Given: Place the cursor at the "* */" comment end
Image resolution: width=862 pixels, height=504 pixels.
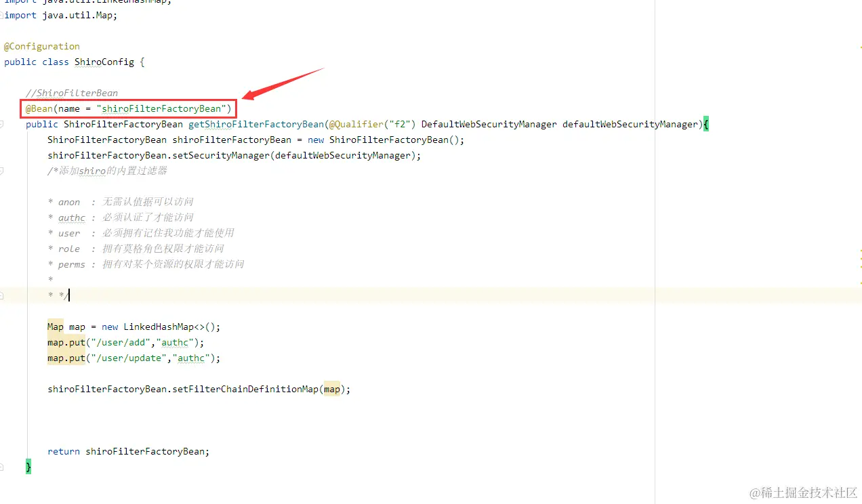Looking at the screenshot, I should (69, 295).
